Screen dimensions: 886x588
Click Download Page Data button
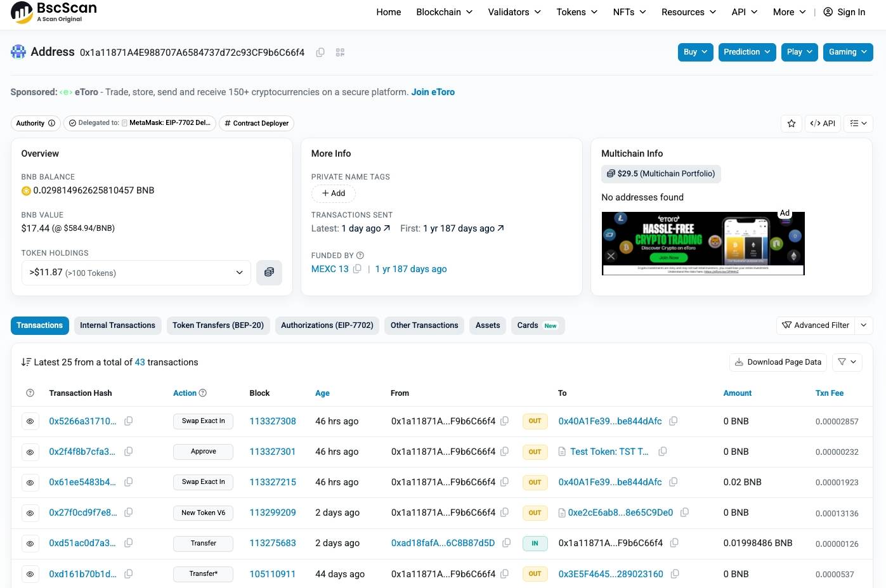(778, 362)
